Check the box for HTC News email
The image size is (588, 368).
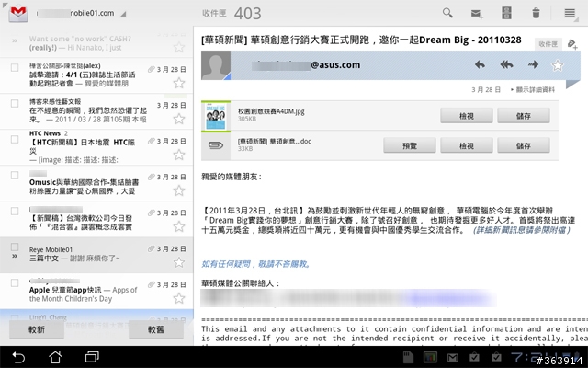point(15,139)
